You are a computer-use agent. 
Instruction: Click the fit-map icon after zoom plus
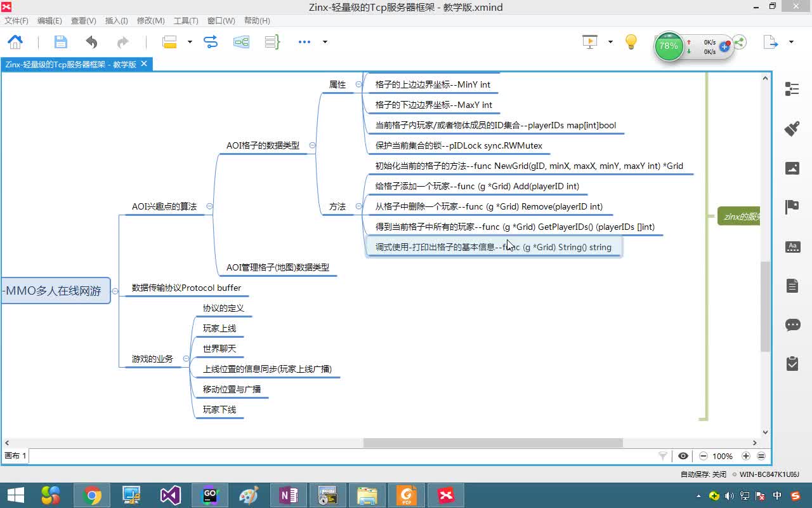tap(761, 456)
